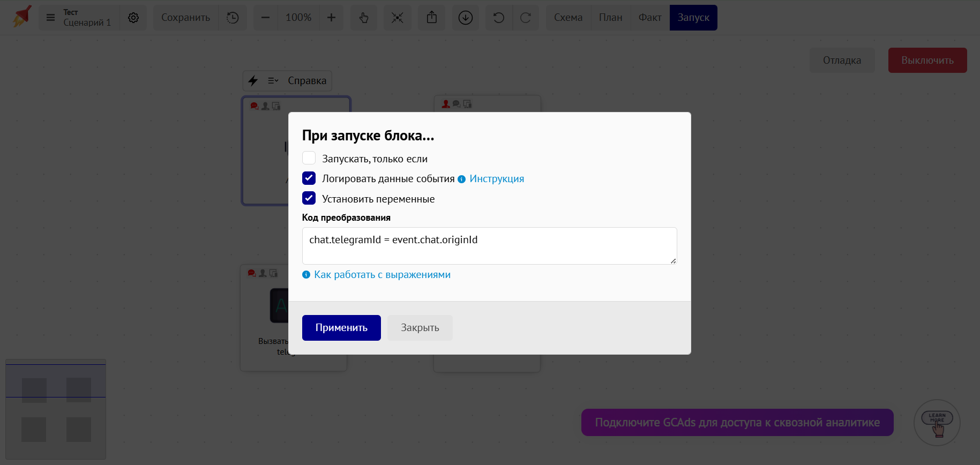Expand the list dropdown next to Справка

point(273,81)
